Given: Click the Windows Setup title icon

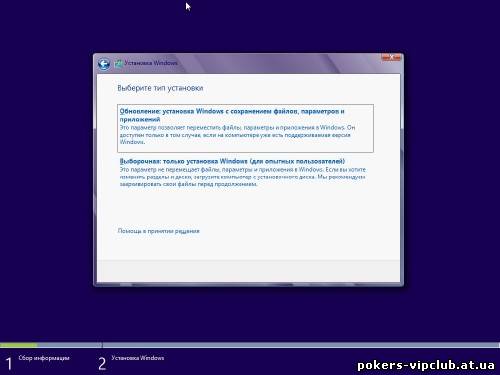Looking at the screenshot, I should pos(119,64).
